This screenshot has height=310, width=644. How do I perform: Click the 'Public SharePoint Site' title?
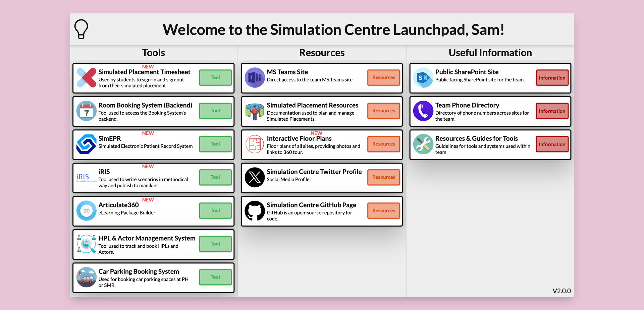click(467, 72)
